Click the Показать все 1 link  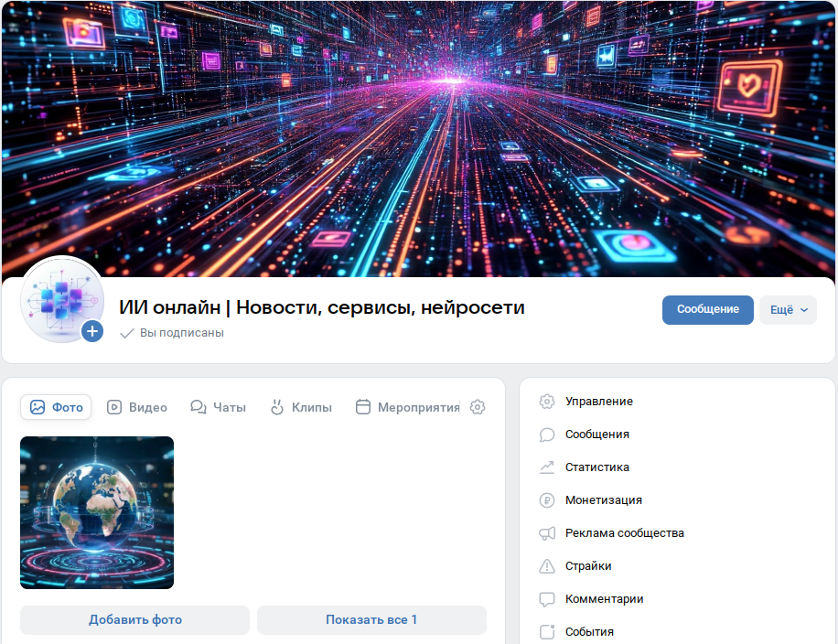click(x=371, y=619)
